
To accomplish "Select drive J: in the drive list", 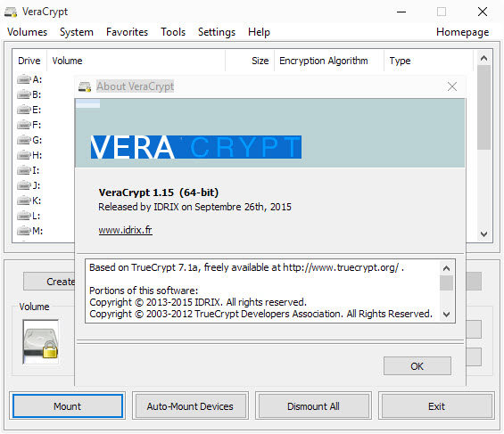I will [x=29, y=185].
